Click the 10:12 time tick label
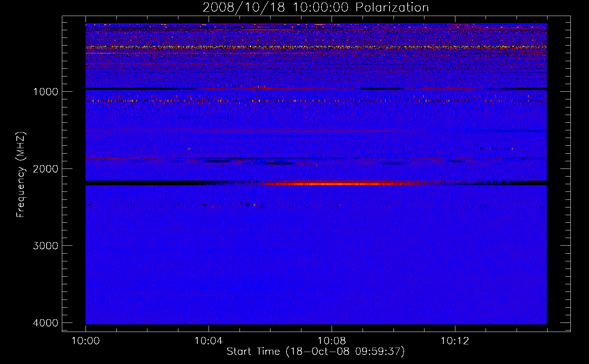 click(455, 341)
